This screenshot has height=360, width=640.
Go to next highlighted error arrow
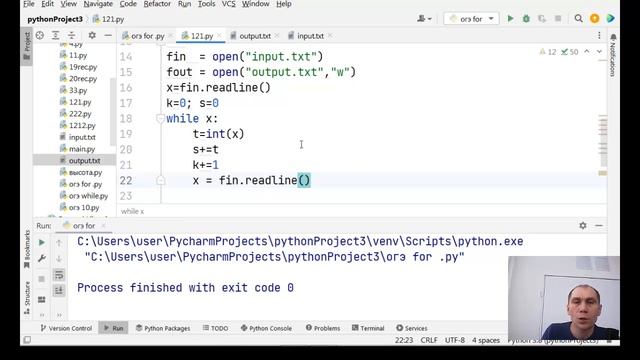(x=599, y=52)
